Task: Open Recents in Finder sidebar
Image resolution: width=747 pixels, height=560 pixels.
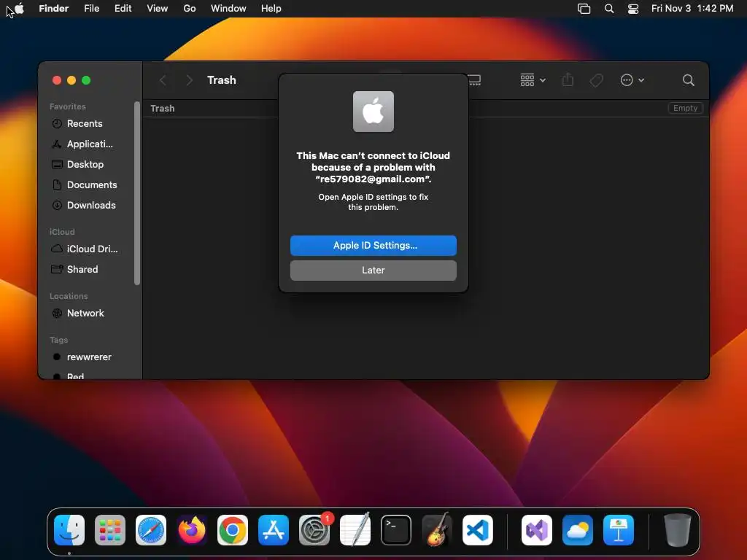Action: click(x=85, y=123)
